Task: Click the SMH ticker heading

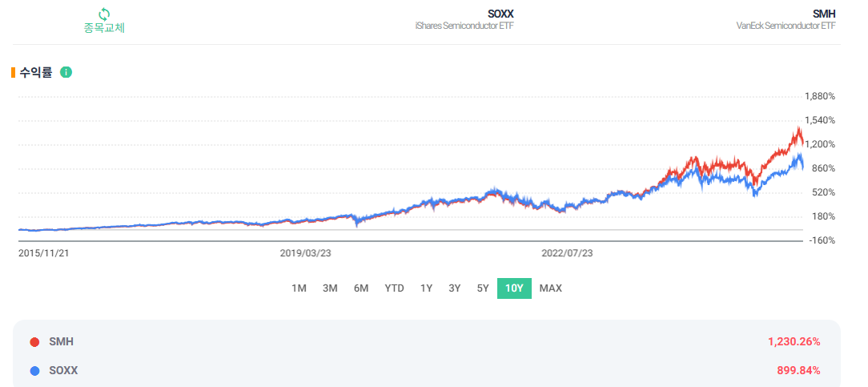Action: click(x=824, y=14)
